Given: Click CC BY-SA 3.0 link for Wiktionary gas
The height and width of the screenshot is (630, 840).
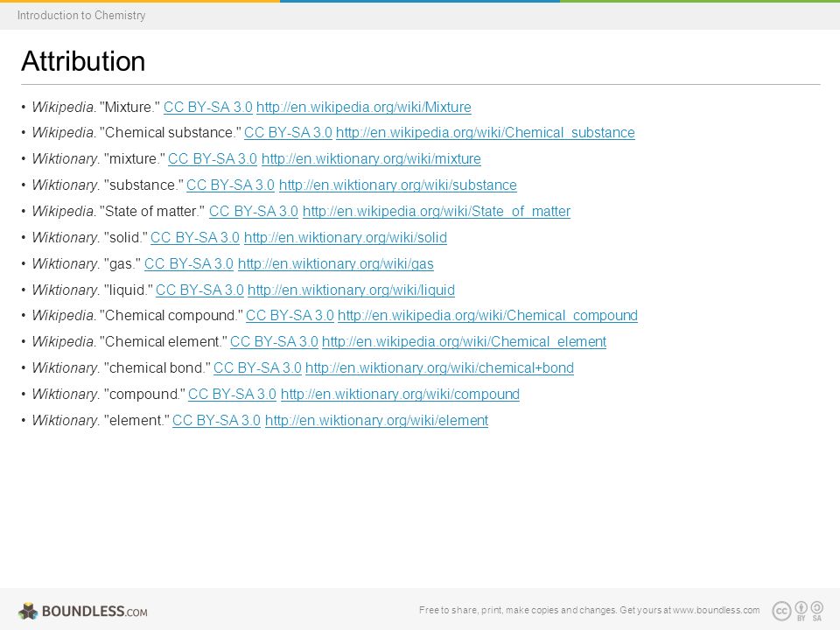Looking at the screenshot, I should click(189, 263).
